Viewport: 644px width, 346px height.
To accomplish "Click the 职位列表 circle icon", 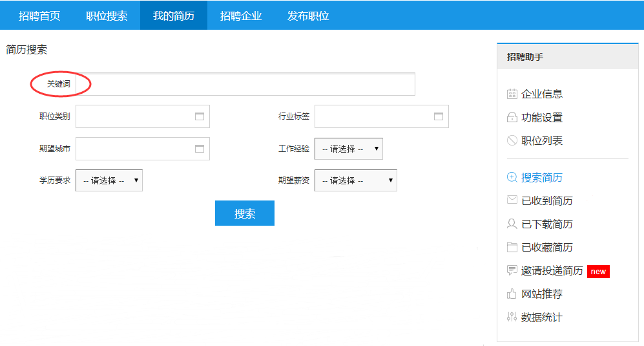I will coord(512,140).
